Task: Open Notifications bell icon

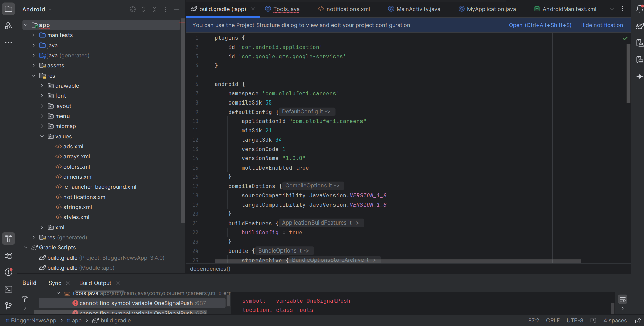Action: (639, 9)
